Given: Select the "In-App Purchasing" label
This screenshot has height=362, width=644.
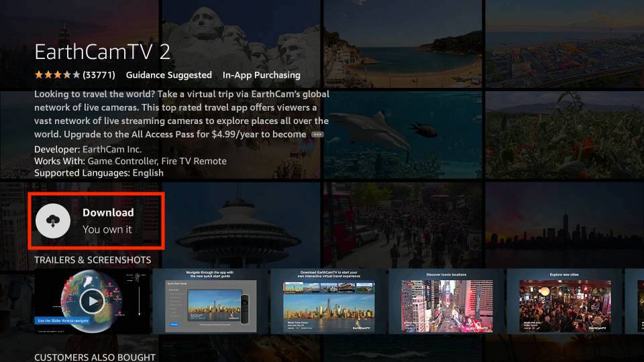Looking at the screenshot, I should (261, 75).
